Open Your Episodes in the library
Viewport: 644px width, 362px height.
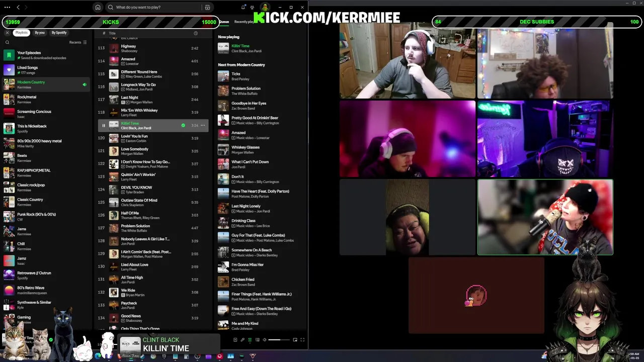tap(48, 55)
